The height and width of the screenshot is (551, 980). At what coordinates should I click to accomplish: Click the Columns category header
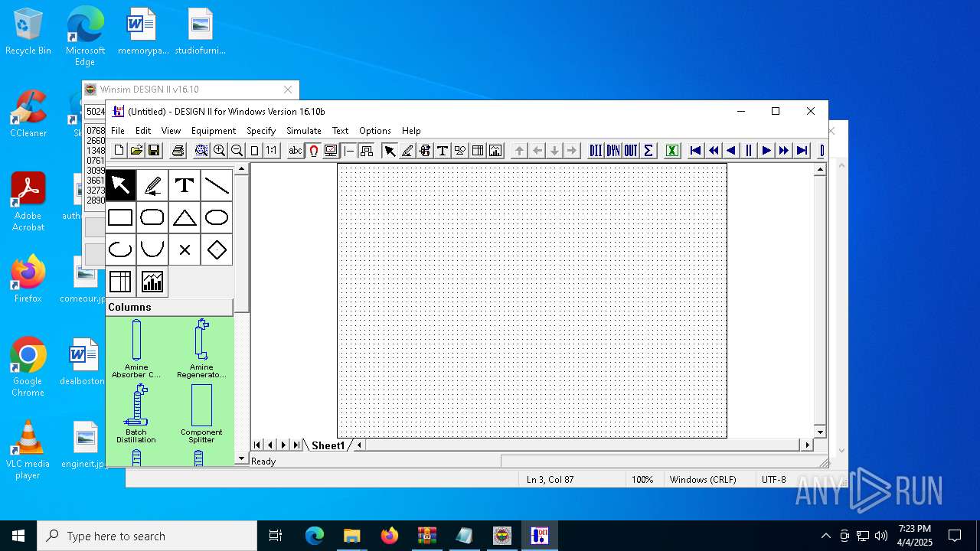(x=169, y=308)
